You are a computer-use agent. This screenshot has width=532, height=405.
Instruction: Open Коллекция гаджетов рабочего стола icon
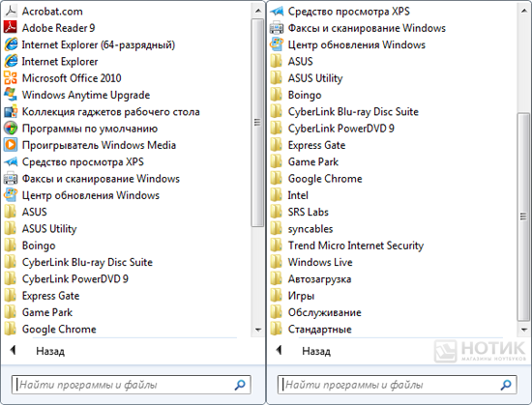(x=11, y=111)
